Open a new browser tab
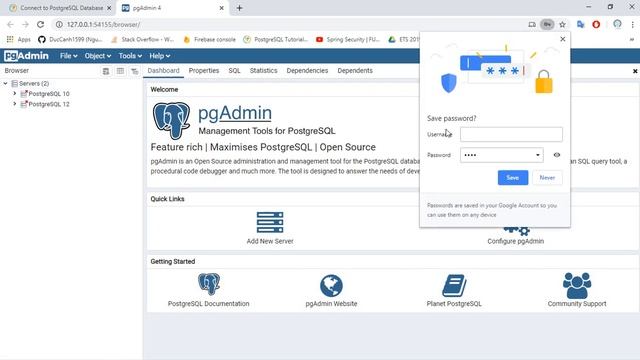The width and height of the screenshot is (640, 360). click(x=240, y=8)
